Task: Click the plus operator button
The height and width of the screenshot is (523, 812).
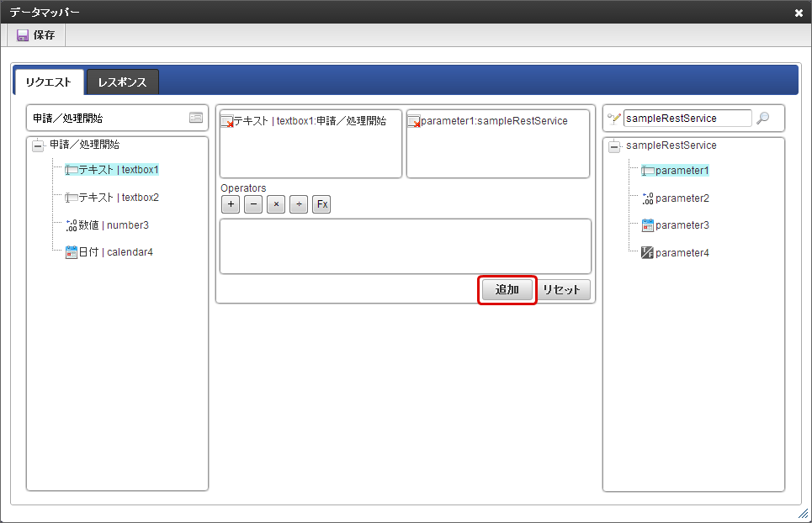Action: click(231, 204)
